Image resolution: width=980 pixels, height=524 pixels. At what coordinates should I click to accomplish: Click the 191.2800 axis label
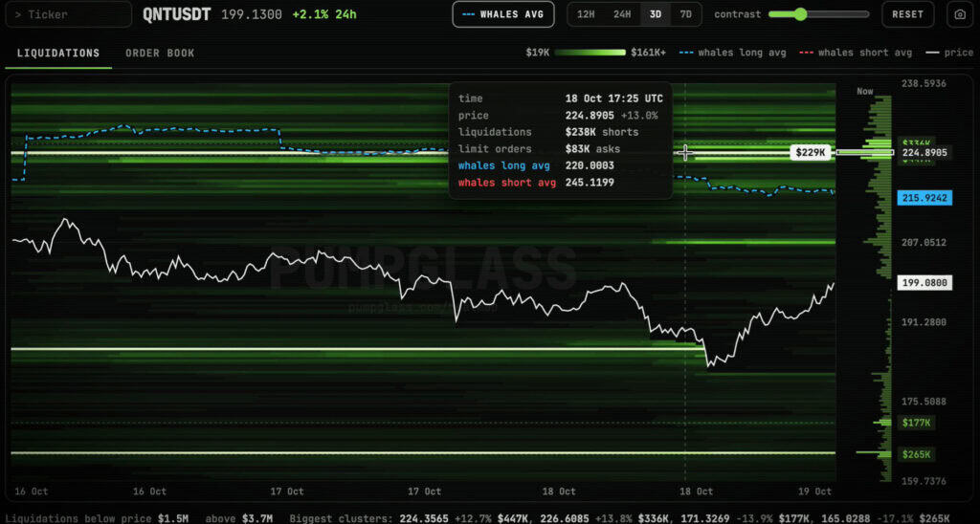tap(922, 322)
